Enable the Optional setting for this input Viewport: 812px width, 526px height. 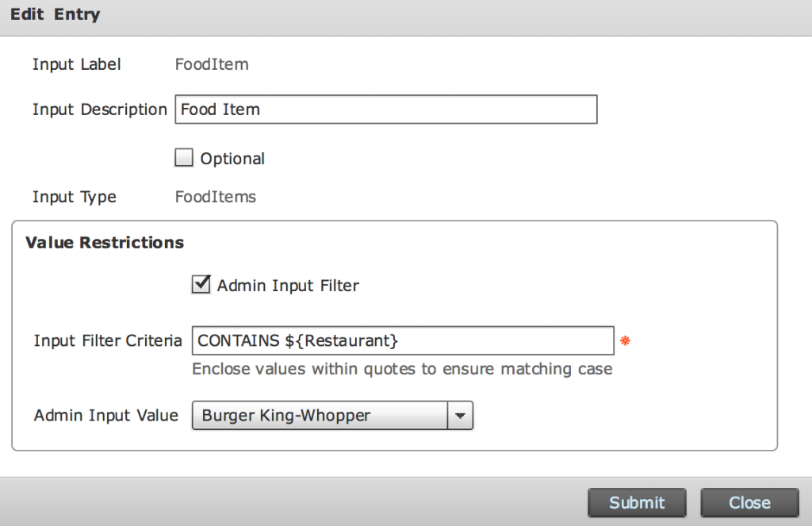(183, 157)
